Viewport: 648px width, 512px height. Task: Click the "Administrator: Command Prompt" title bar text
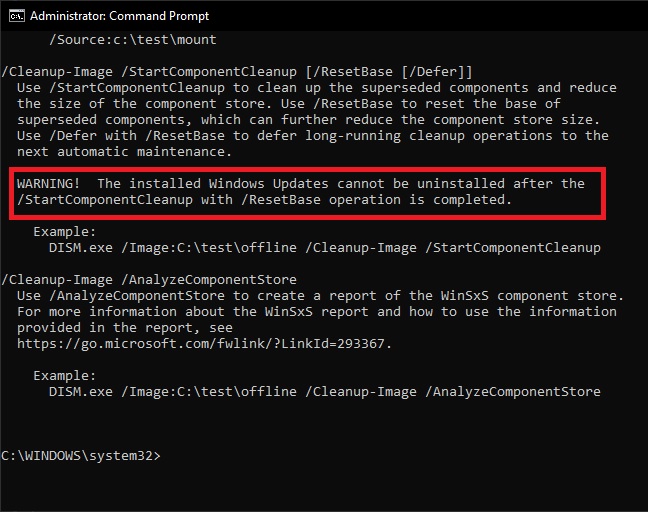pos(118,15)
